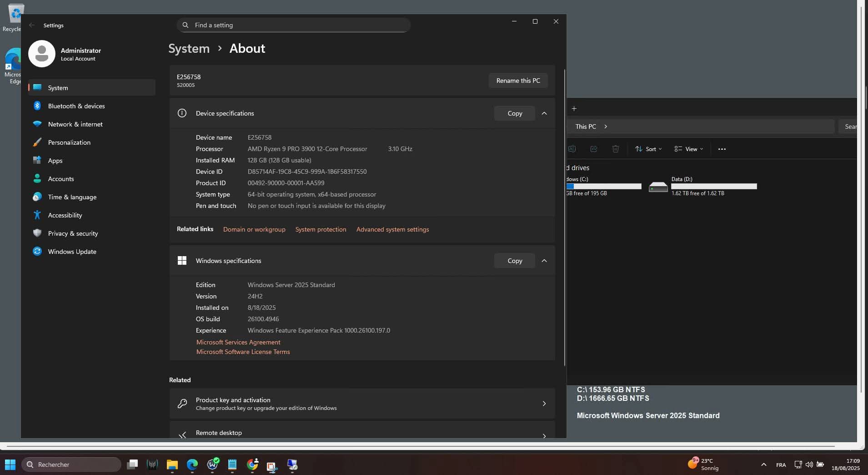
Task: Open Bluetooth & devices settings
Action: tap(91, 106)
